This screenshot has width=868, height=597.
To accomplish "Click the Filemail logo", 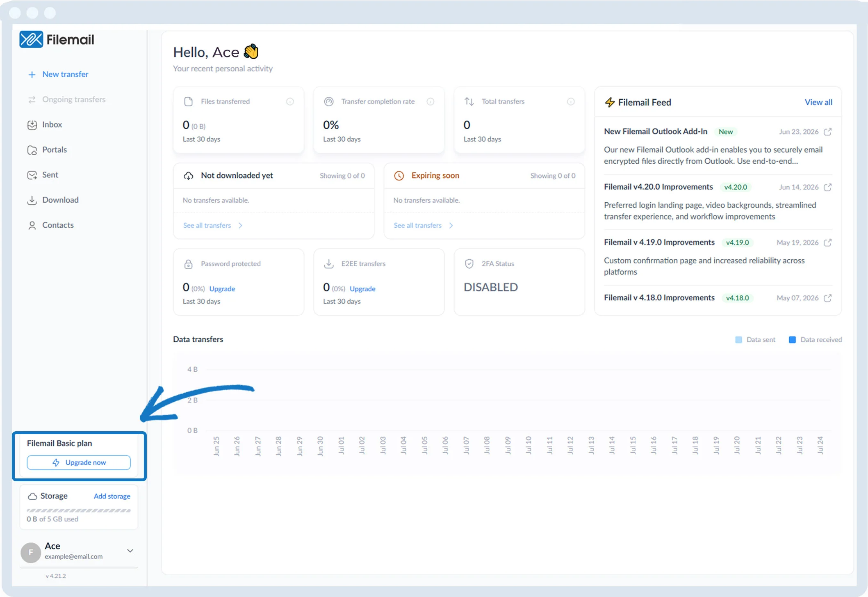I will 57,39.
